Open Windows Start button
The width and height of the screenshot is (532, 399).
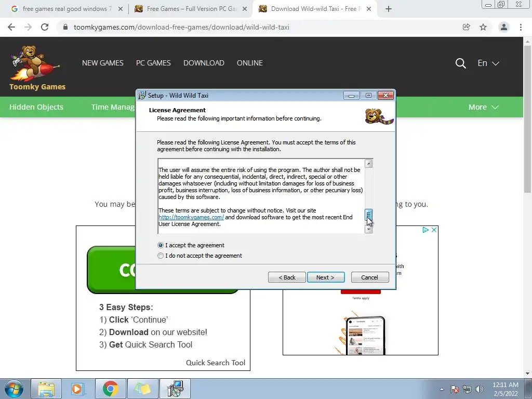[14, 389]
